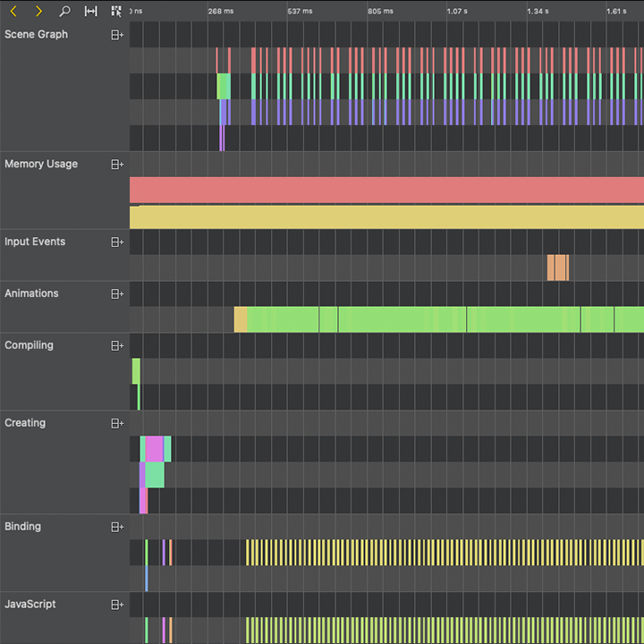Expand the Animations category rows
The image size is (644, 644).
[x=116, y=294]
